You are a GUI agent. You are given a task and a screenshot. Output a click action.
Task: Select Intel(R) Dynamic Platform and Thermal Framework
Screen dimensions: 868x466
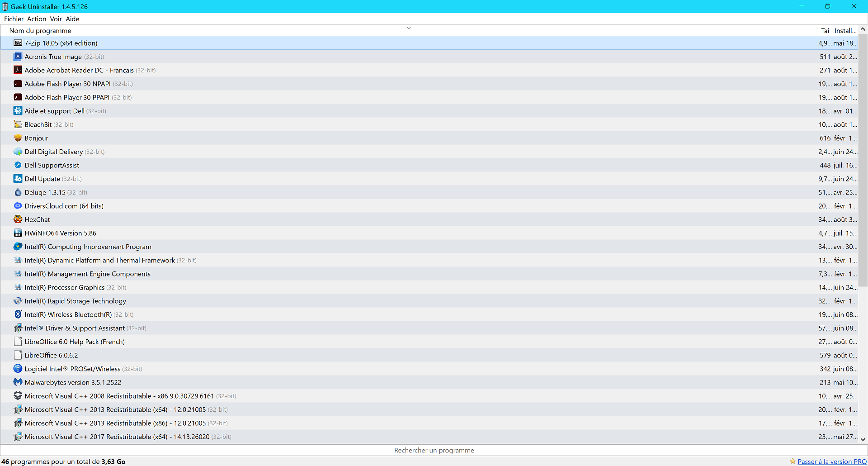tap(429, 260)
